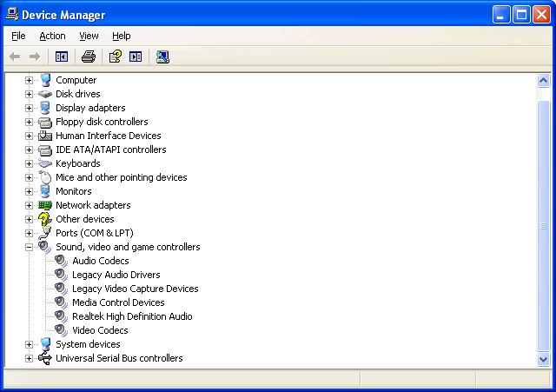Expand the System devices node
556x392 pixels.
(29, 344)
